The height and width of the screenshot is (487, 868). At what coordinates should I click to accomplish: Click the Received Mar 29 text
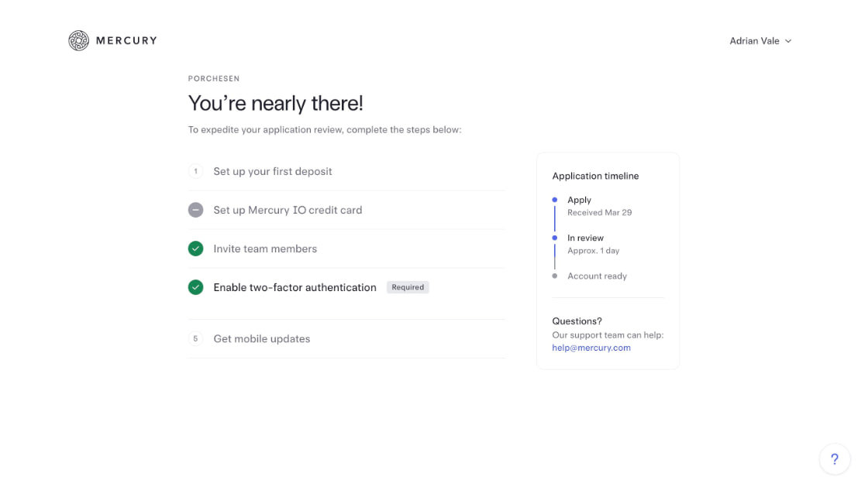(x=600, y=212)
